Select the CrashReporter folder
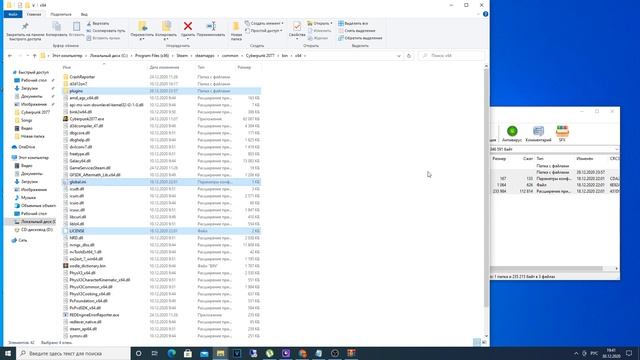The width and height of the screenshot is (640, 360). (x=161, y=77)
